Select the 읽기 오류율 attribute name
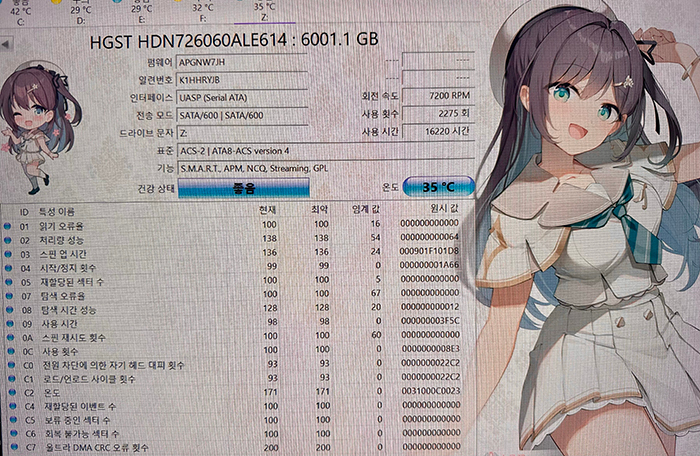The image size is (700, 456). [x=62, y=226]
